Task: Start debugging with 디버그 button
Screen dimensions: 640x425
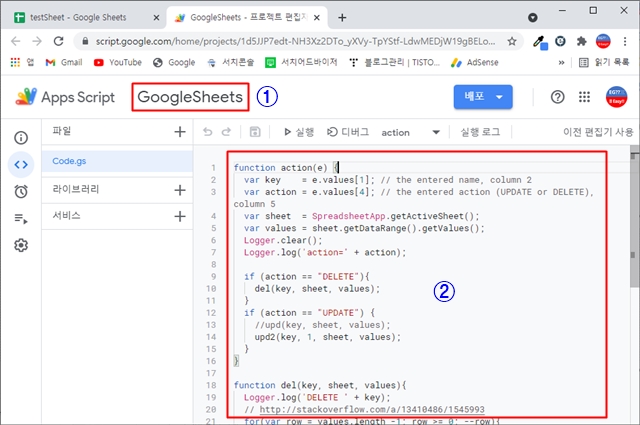Action: [348, 132]
